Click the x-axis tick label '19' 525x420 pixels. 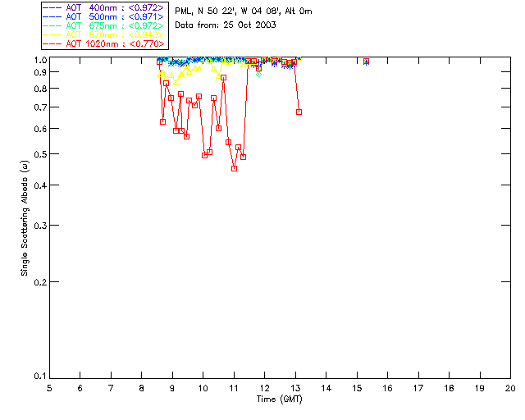[480, 388]
